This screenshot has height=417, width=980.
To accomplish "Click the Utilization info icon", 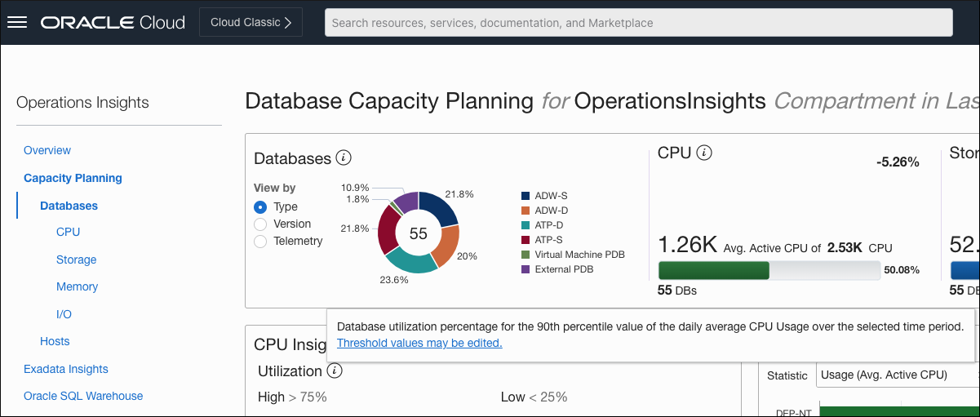I will [x=334, y=370].
